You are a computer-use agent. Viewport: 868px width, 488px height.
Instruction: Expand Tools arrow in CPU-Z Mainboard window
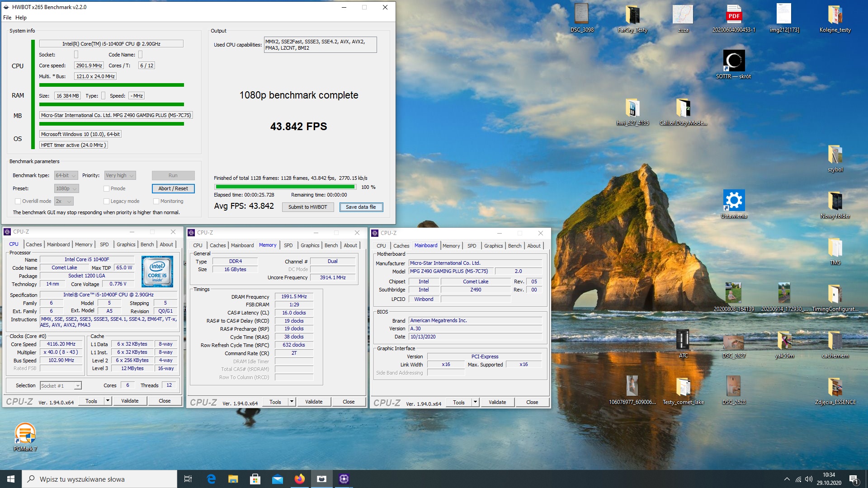[x=475, y=402]
